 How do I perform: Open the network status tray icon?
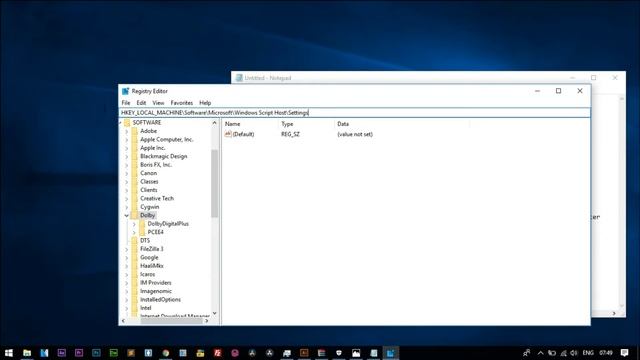[x=563, y=353]
